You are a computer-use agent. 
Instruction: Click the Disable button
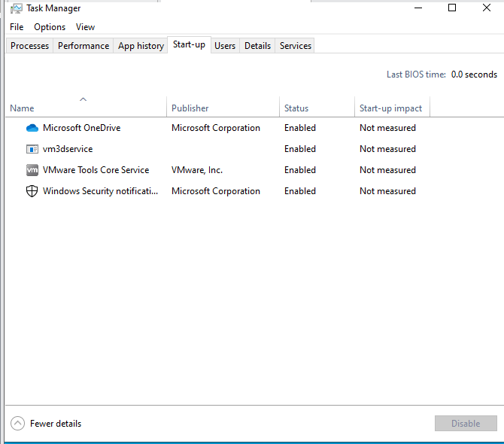466,424
